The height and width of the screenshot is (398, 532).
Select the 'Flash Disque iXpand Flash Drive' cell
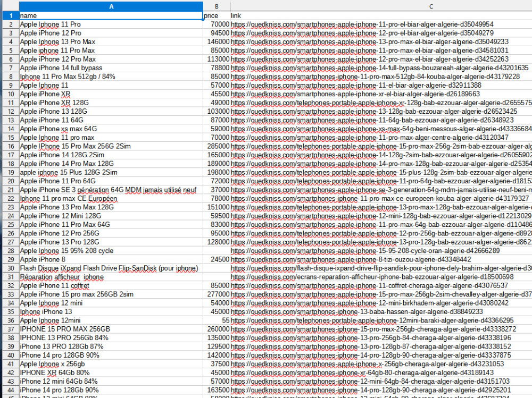click(x=111, y=268)
